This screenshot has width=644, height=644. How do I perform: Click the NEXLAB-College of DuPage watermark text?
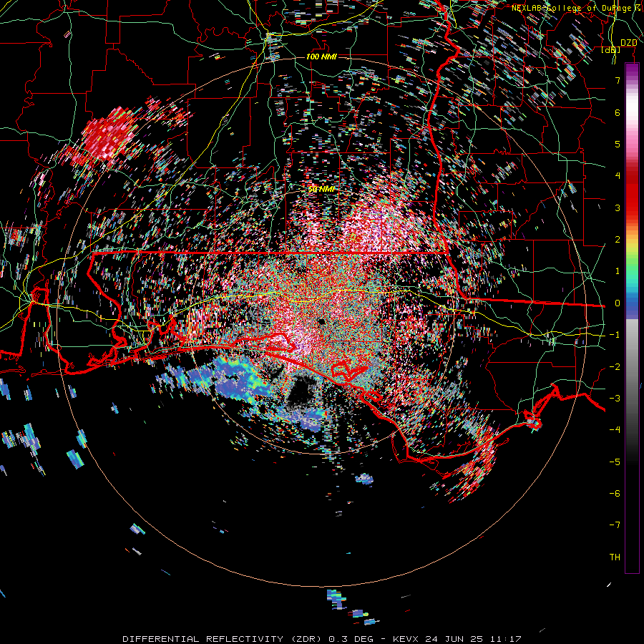click(577, 8)
